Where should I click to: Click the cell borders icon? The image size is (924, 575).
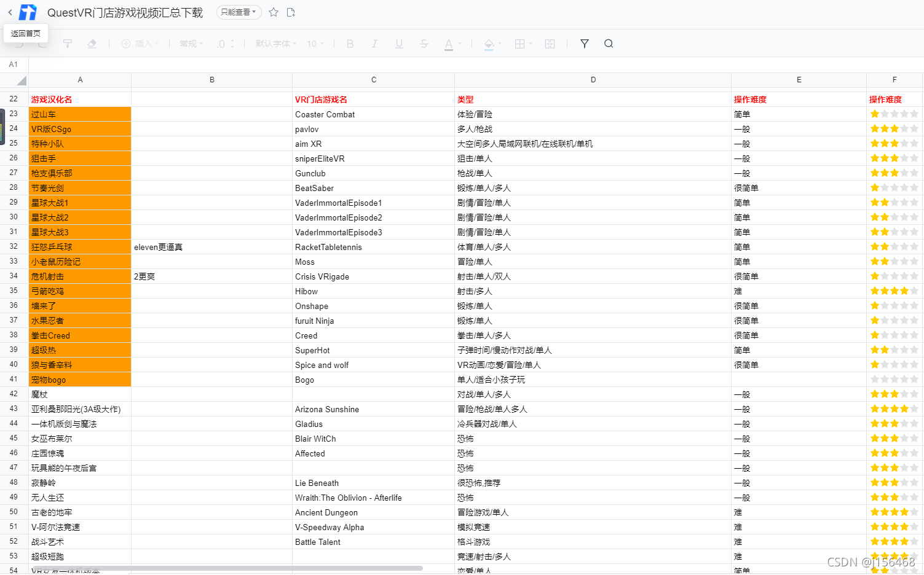519,44
